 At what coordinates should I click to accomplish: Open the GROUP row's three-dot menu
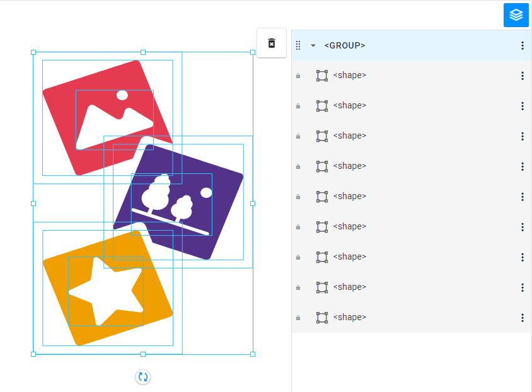522,45
